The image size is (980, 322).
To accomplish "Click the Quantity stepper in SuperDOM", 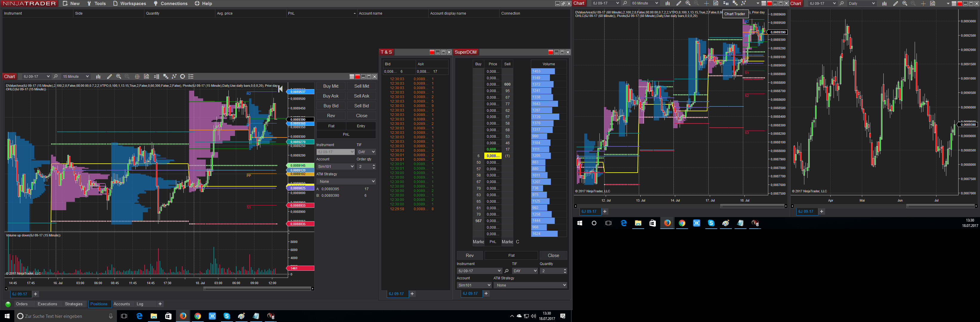I will point(565,271).
